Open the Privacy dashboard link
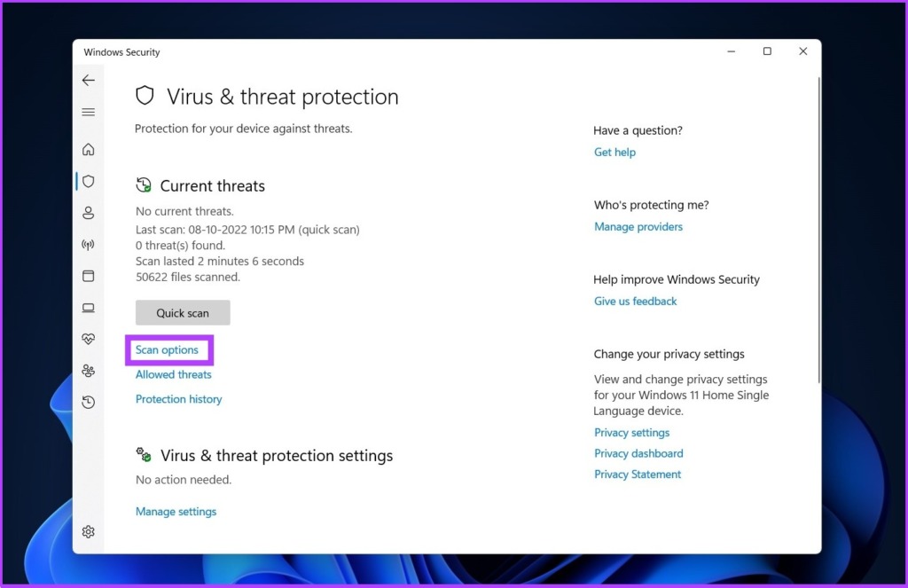This screenshot has height=588, width=908. tap(638, 453)
